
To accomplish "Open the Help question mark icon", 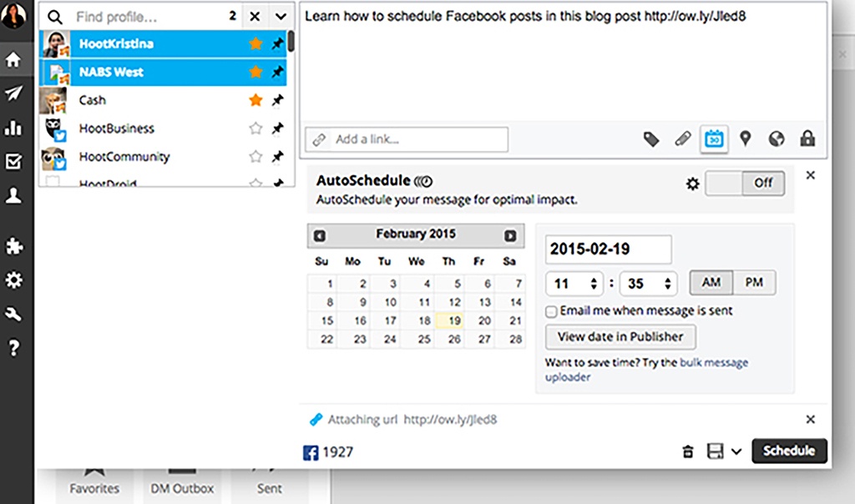I will (13, 348).
